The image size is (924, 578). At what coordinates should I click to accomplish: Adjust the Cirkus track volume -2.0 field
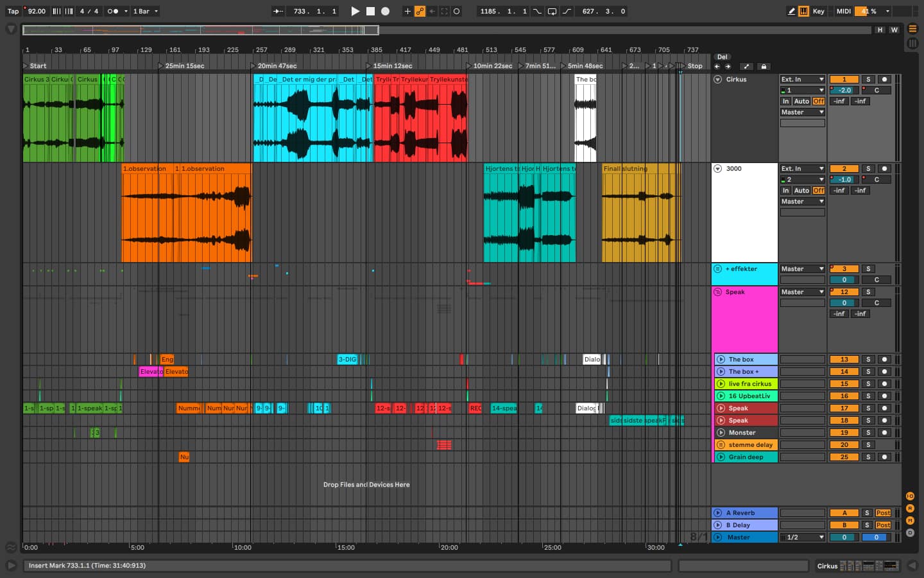[x=844, y=91]
